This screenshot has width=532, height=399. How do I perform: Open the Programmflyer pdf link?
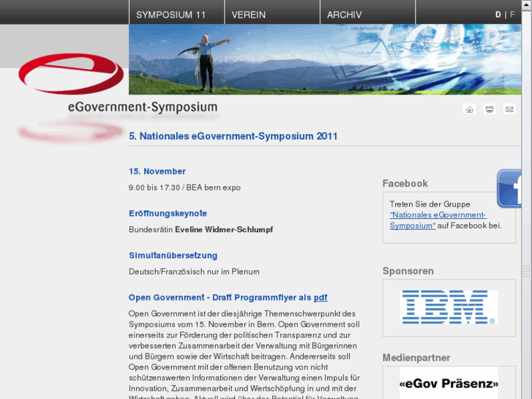coord(321,298)
